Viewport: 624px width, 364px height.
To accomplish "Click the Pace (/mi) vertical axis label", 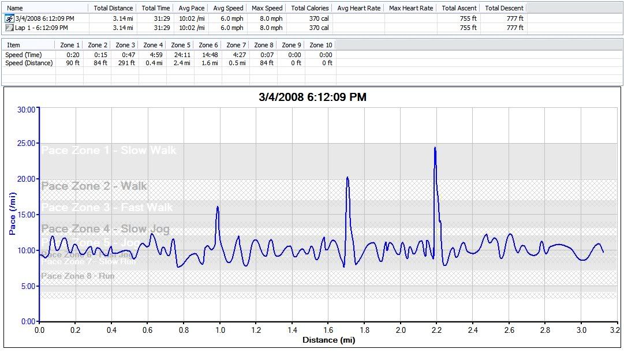I will (x=12, y=215).
